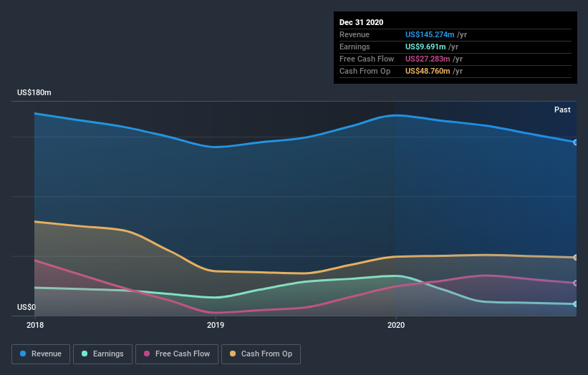Click the US$180m y-axis label
The height and width of the screenshot is (375, 588).
pyautogui.click(x=34, y=92)
